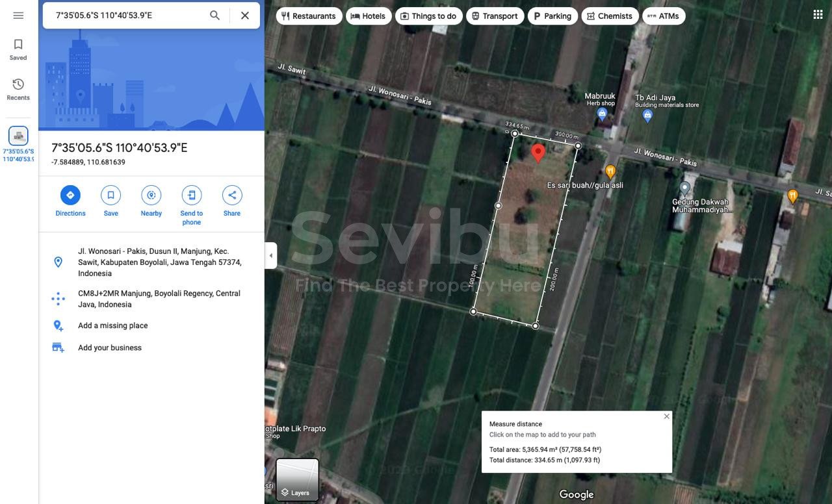Collapse the side panel arrow

[x=270, y=255]
